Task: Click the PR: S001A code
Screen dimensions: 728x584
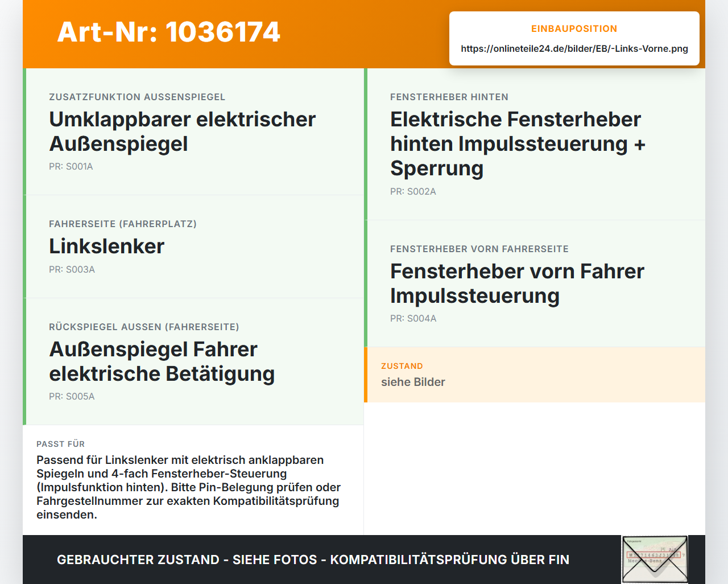Action: click(71, 167)
